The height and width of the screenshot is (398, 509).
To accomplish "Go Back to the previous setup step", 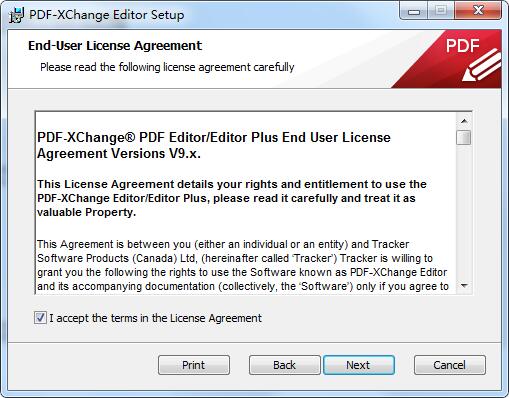I will coord(284,365).
